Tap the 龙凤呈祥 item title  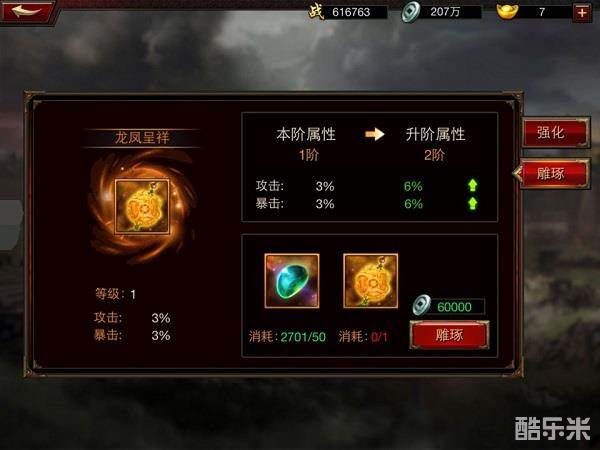coord(142,137)
